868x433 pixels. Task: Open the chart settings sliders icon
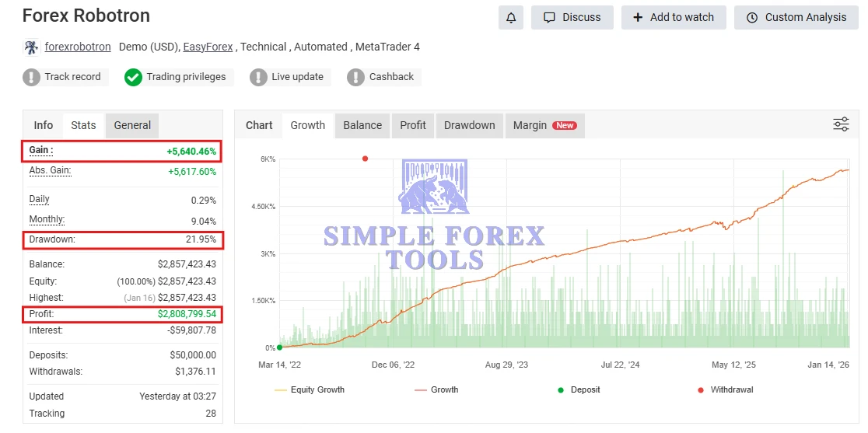pyautogui.click(x=841, y=124)
